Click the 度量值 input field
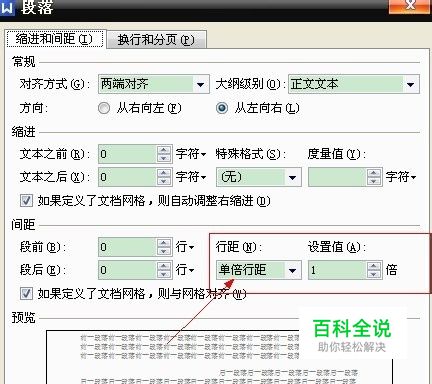The height and width of the screenshot is (384, 432). pyautogui.click(x=337, y=177)
